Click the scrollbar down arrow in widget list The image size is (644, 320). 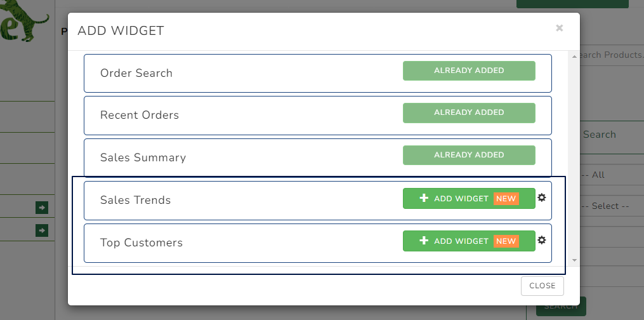574,260
